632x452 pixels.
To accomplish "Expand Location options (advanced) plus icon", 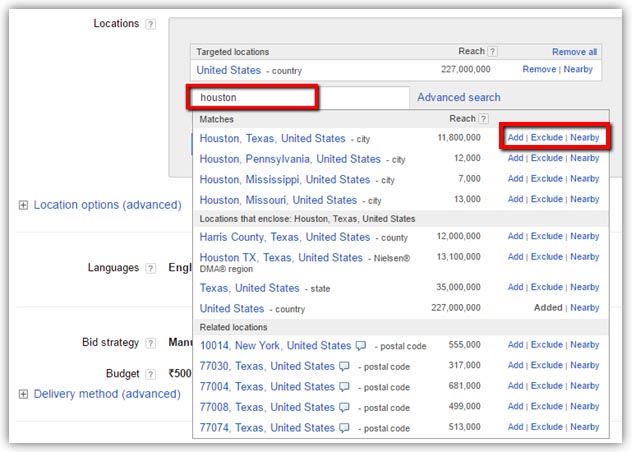I will (x=23, y=205).
